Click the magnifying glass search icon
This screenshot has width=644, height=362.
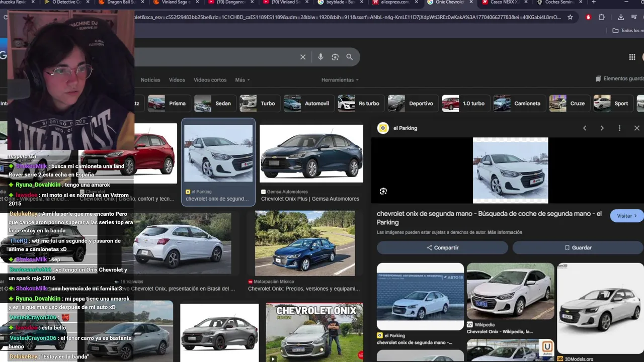tap(350, 57)
